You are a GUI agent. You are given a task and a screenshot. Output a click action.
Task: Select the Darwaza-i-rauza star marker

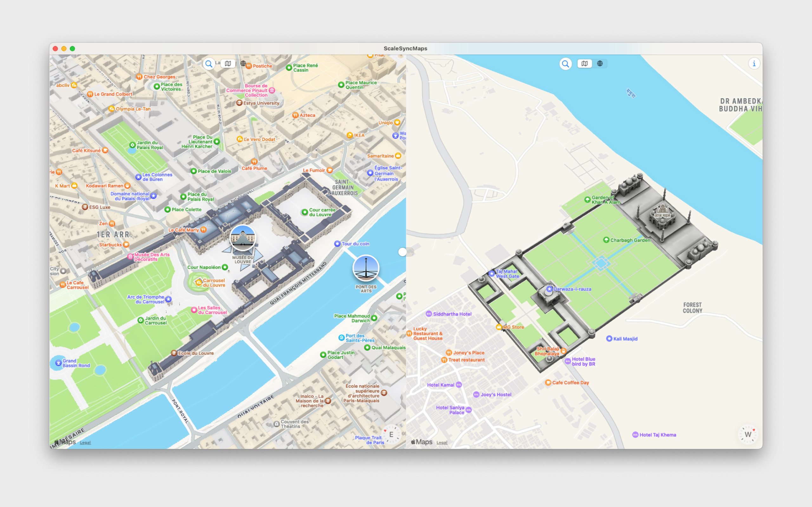click(x=549, y=289)
